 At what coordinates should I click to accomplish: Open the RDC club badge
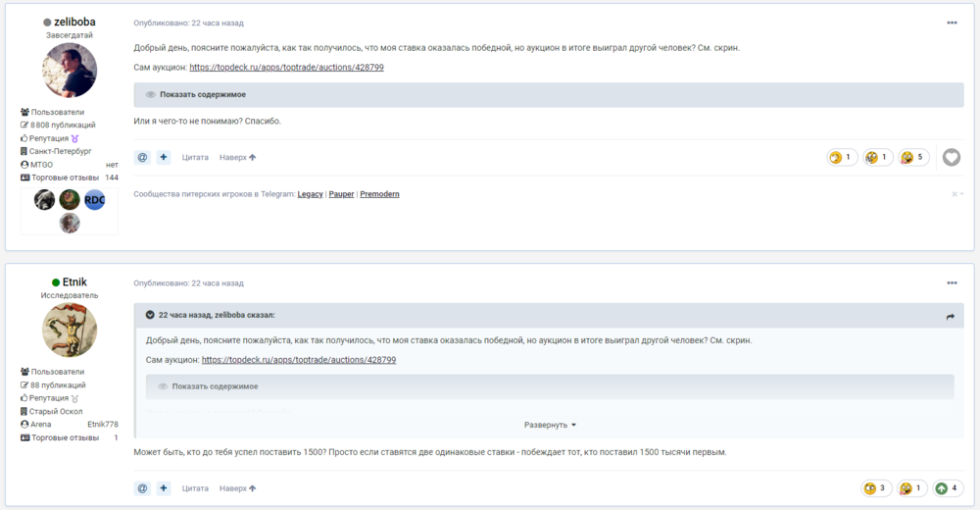pyautogui.click(x=94, y=200)
